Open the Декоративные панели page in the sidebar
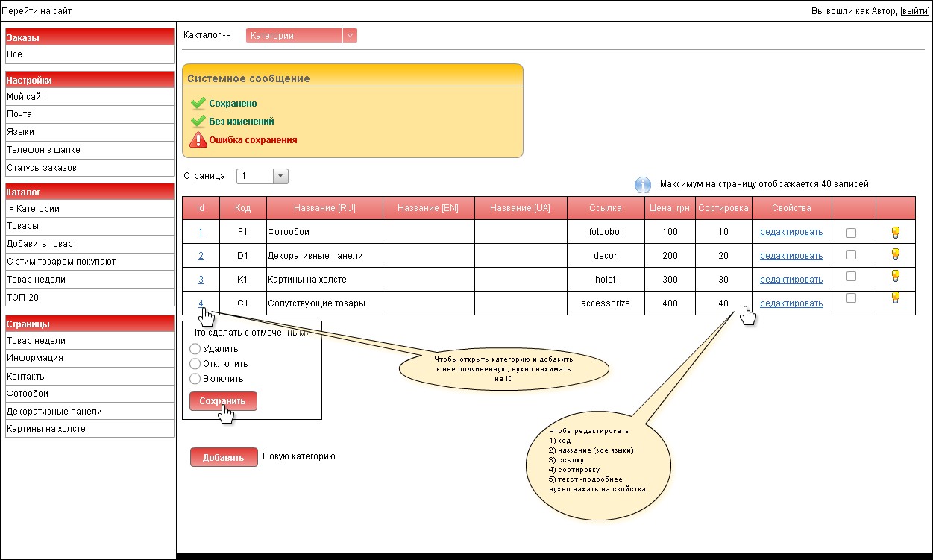933x560 pixels. pos(89,412)
